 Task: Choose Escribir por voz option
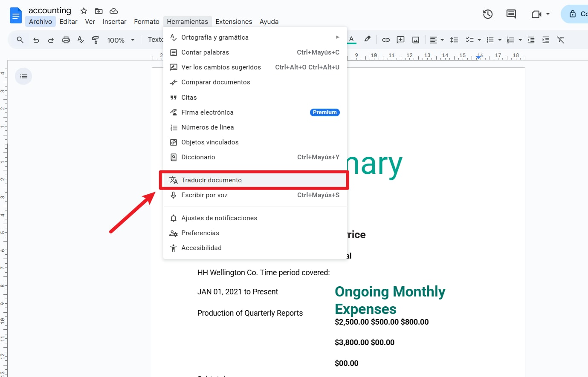pos(203,195)
